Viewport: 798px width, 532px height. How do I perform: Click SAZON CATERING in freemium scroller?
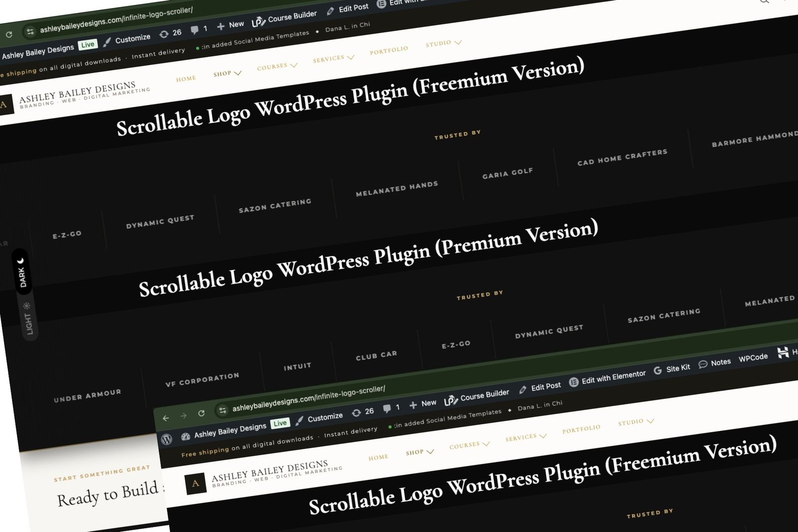[x=275, y=205]
